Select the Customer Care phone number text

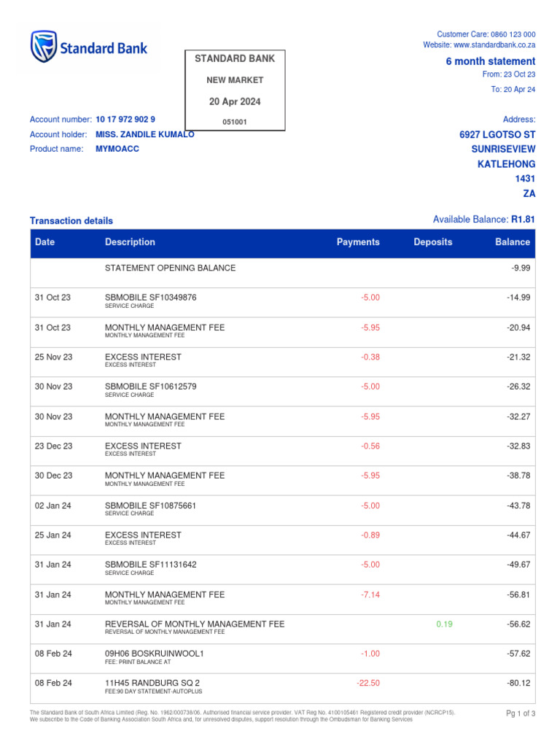pyautogui.click(x=513, y=34)
